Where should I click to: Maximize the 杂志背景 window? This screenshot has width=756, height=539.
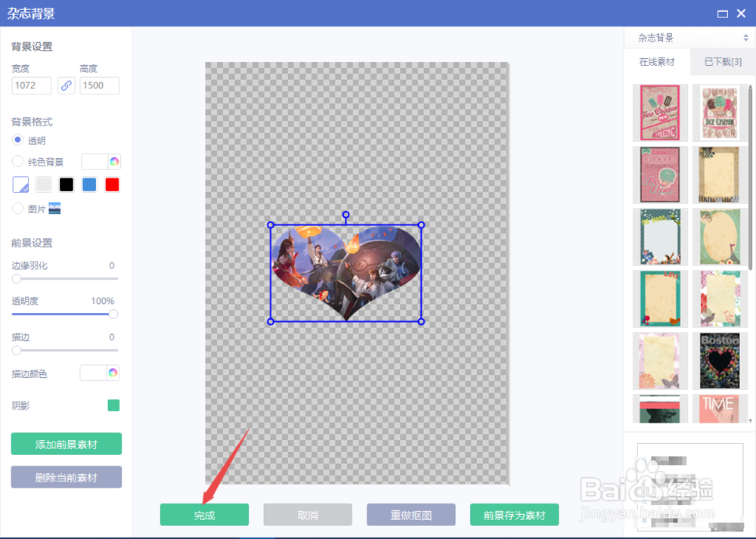pyautogui.click(x=722, y=14)
